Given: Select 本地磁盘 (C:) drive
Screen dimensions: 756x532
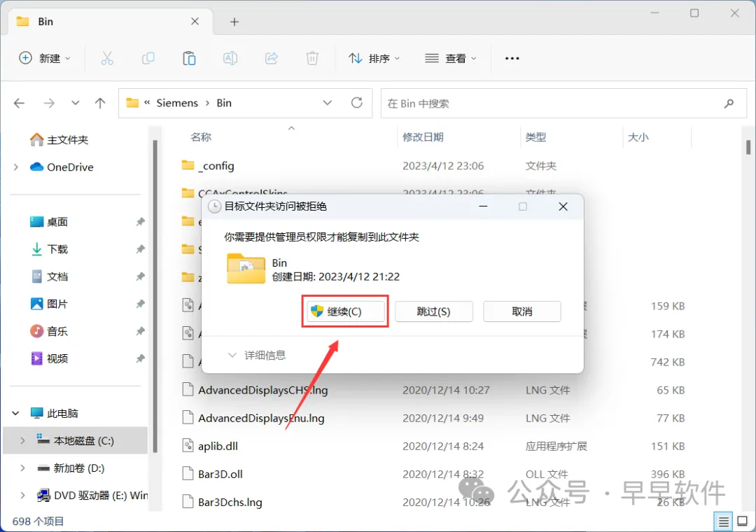Looking at the screenshot, I should [75, 441].
